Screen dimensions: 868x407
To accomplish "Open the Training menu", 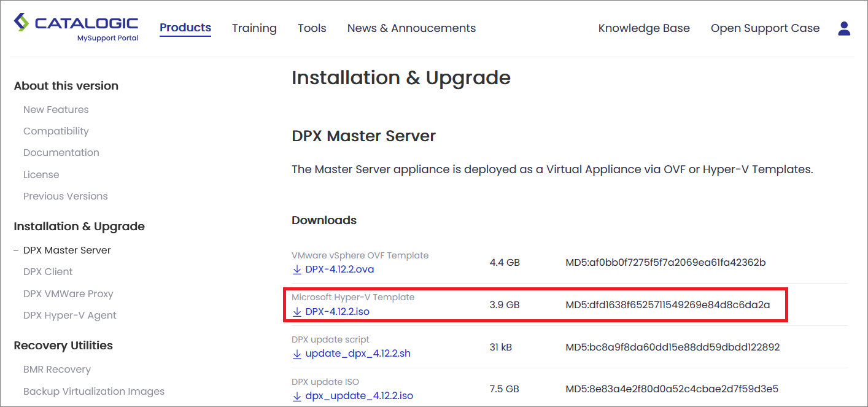I will (x=254, y=28).
